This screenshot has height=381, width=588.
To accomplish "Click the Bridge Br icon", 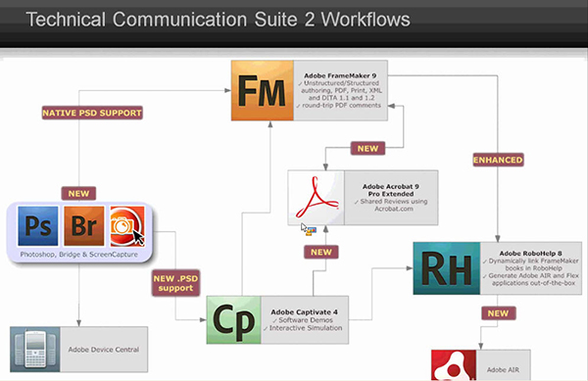I will pyautogui.click(x=84, y=226).
